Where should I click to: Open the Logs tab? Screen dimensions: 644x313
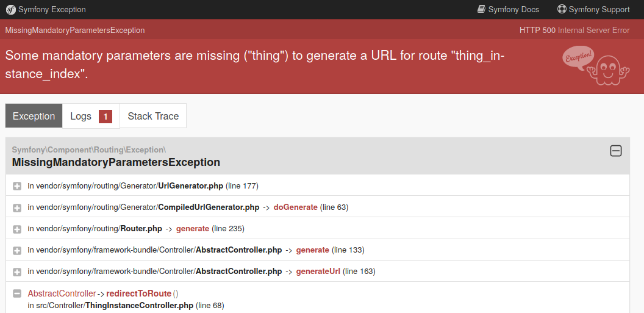coord(80,116)
